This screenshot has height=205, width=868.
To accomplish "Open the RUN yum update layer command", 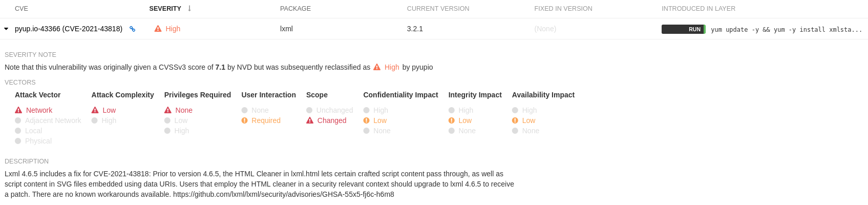I will pyautogui.click(x=786, y=30).
